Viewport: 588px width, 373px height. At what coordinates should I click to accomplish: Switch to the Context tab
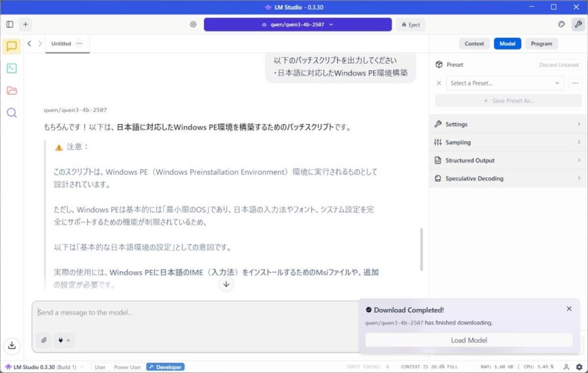tap(474, 44)
